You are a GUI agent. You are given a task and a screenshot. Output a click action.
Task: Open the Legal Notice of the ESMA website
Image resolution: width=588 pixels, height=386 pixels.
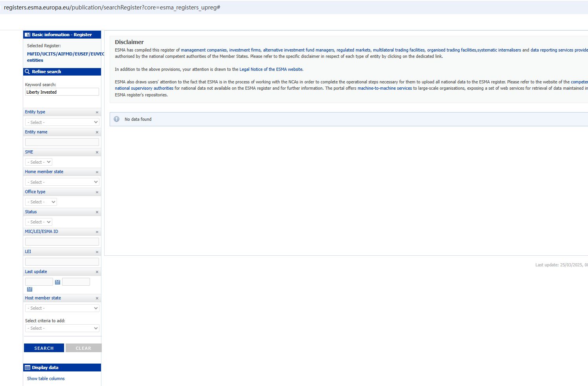click(x=271, y=69)
